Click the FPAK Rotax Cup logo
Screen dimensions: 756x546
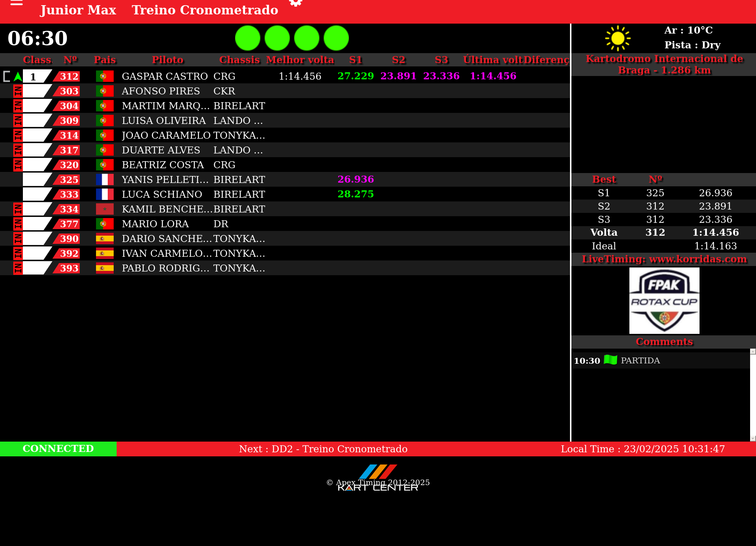(664, 301)
